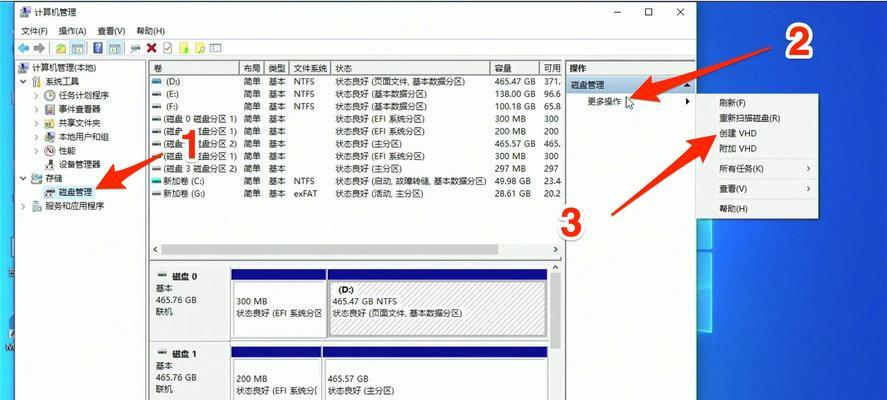Click the rightmost list-view toolbar icon
Image resolution: width=887 pixels, height=400 pixels.
point(215,49)
